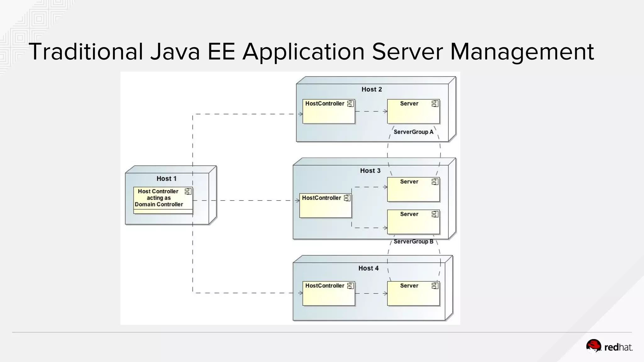Select the Server box in Host 2
The width and height of the screenshot is (644, 362).
[x=414, y=112]
